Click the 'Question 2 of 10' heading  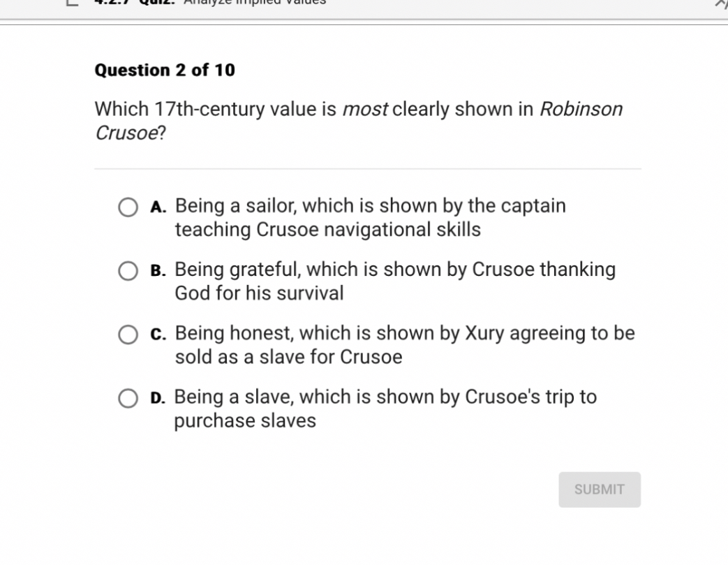pyautogui.click(x=165, y=70)
